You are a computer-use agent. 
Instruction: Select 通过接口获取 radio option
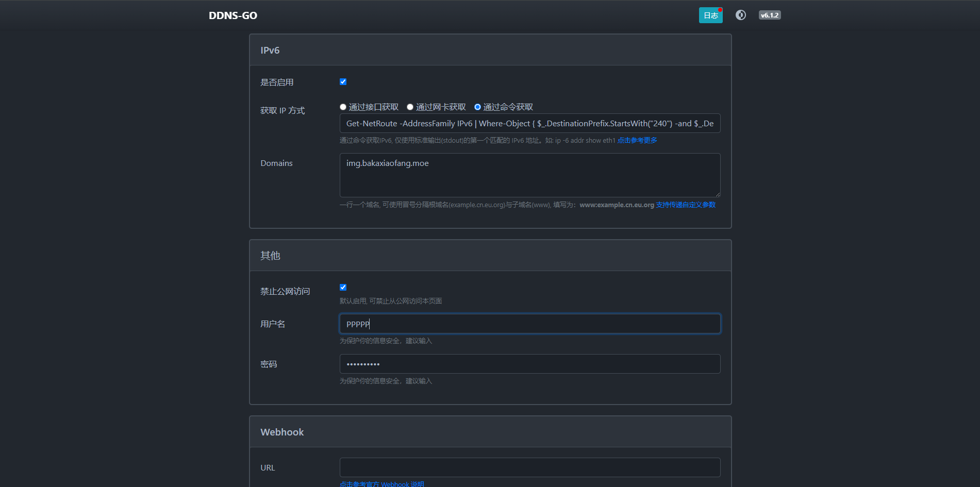(343, 107)
